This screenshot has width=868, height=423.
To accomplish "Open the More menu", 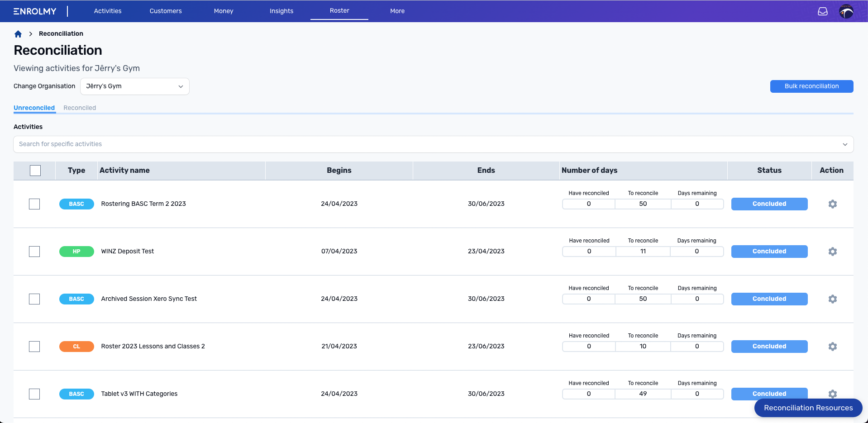I will [397, 11].
